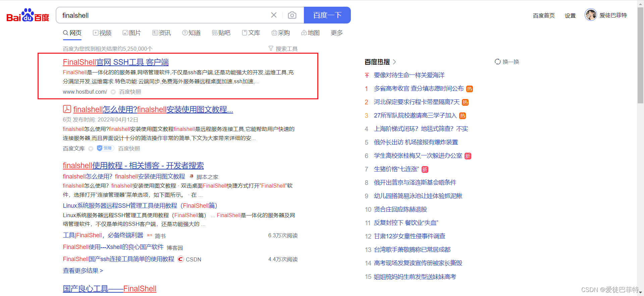644x296 pixels.
Task: Open hot search 姐姐梳妈妈生前发型送妹妹高考
Action: coord(415,277)
